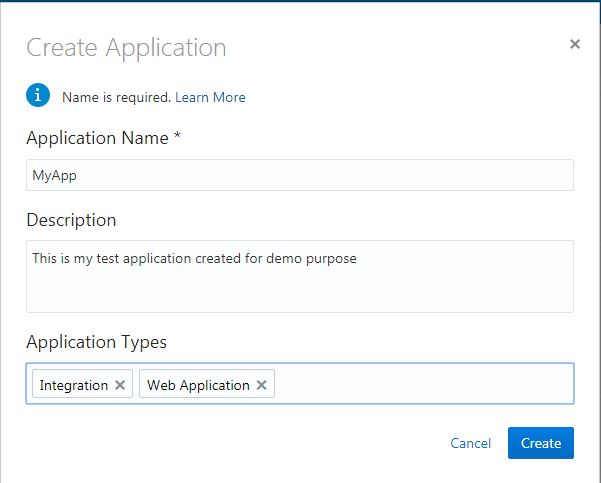The image size is (601, 483).
Task: Click the "Application Types" field label
Action: coord(96,342)
